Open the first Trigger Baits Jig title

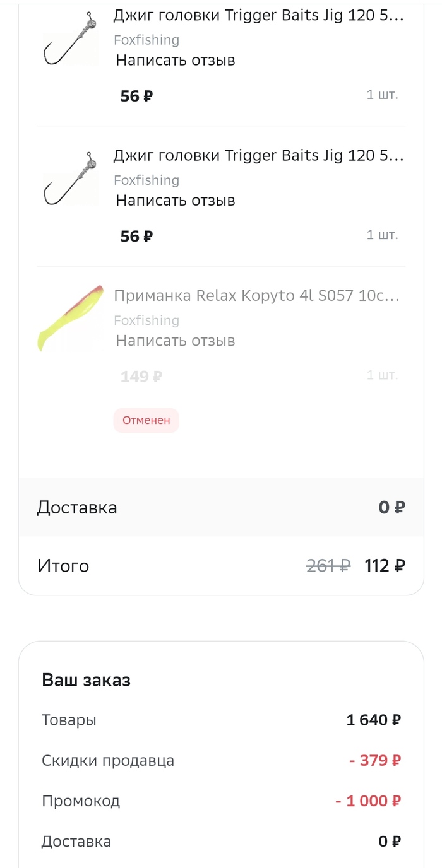[258, 16]
